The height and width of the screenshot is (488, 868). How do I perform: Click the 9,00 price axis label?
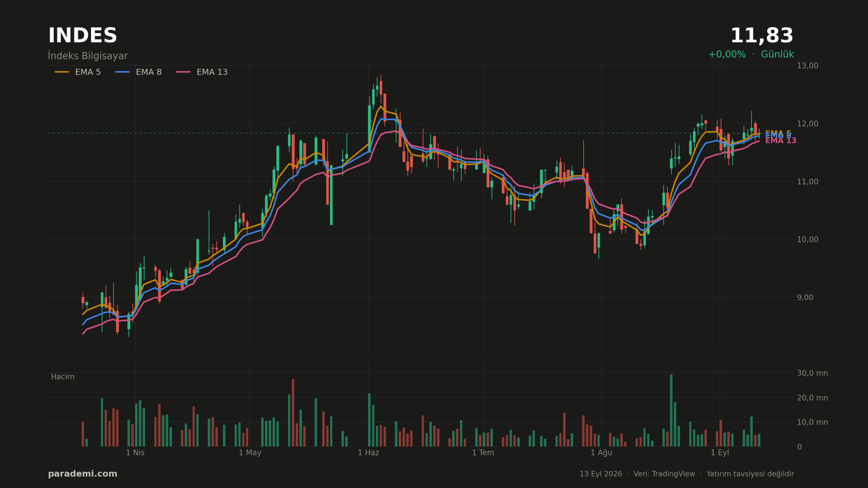(x=805, y=297)
